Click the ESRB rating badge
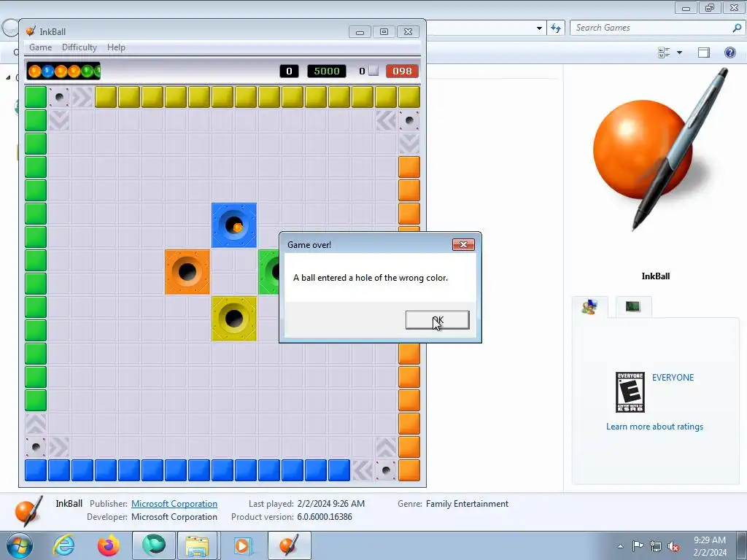This screenshot has width=747, height=560. [630, 392]
